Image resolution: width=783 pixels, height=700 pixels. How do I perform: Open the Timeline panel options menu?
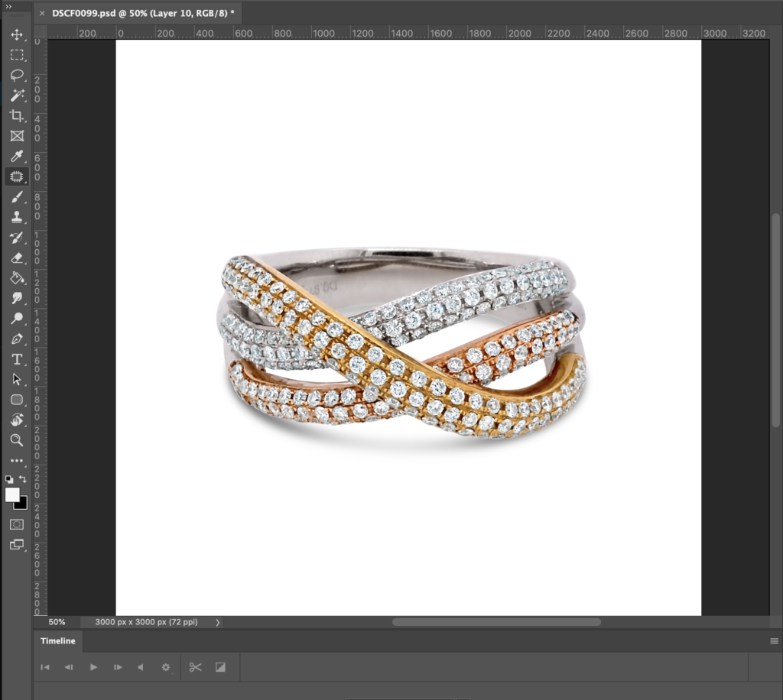pos(774,641)
